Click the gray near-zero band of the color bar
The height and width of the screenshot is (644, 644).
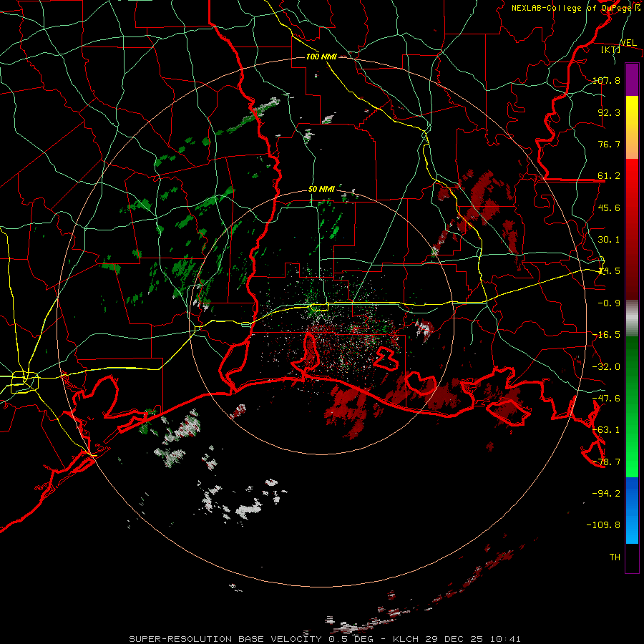(632, 318)
